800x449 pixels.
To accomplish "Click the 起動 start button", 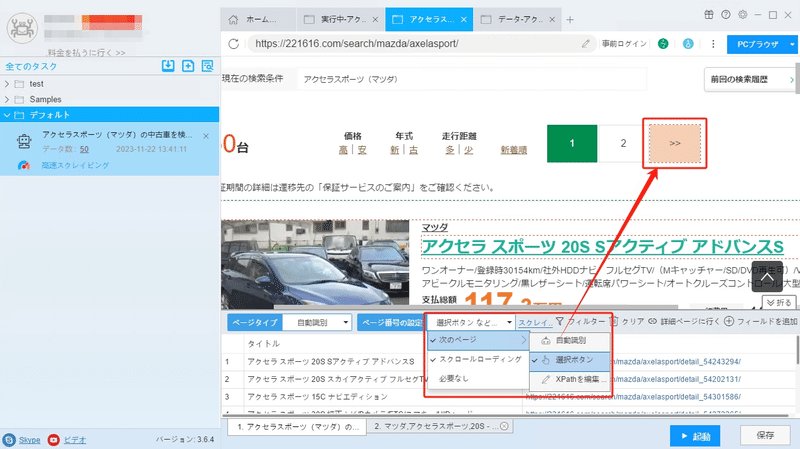I will click(x=695, y=436).
